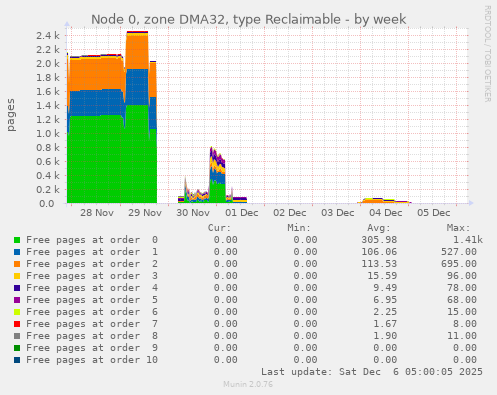Click the '01 Dec' x-axis label
This screenshot has height=395, width=497.
point(242,213)
